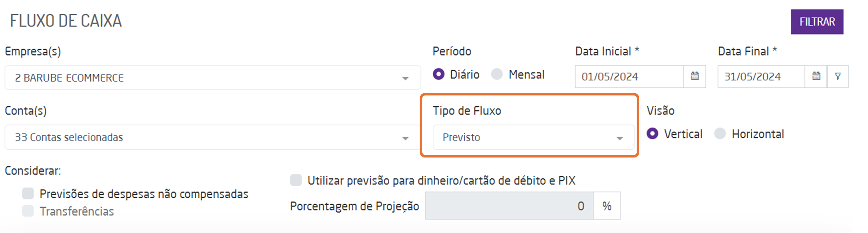The width and height of the screenshot is (868, 233).
Task: Click the 2 BARUBE ECOMMERCE selected company text
Action: [x=69, y=78]
